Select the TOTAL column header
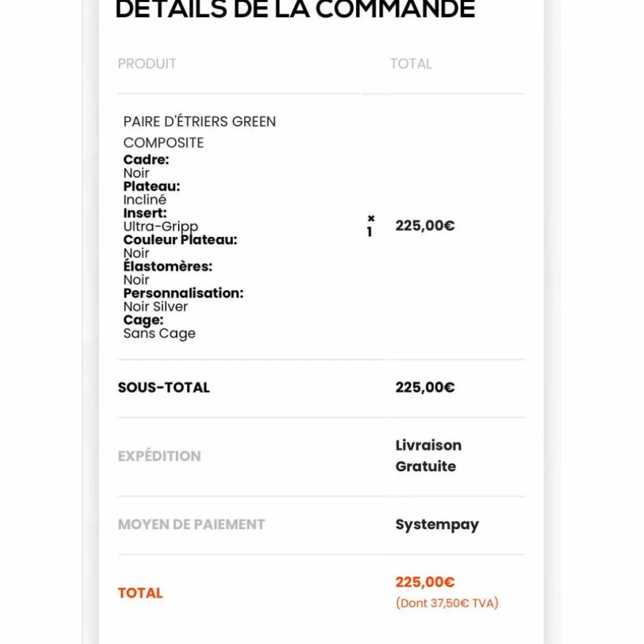The height and width of the screenshot is (644, 644). click(411, 63)
